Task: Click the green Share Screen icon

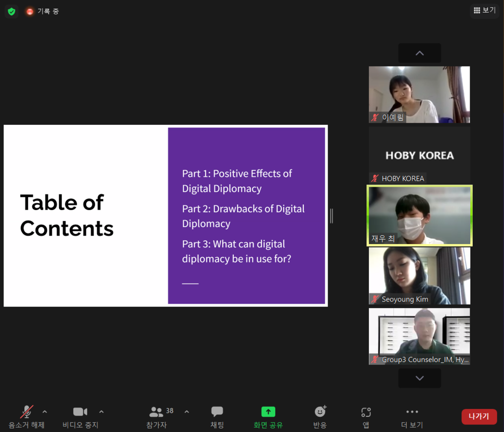Action: 268,411
